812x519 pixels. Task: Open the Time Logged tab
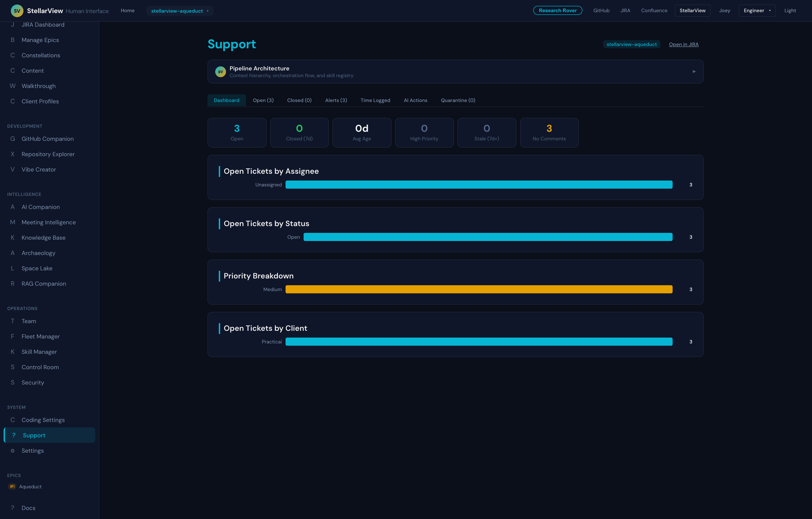click(375, 100)
